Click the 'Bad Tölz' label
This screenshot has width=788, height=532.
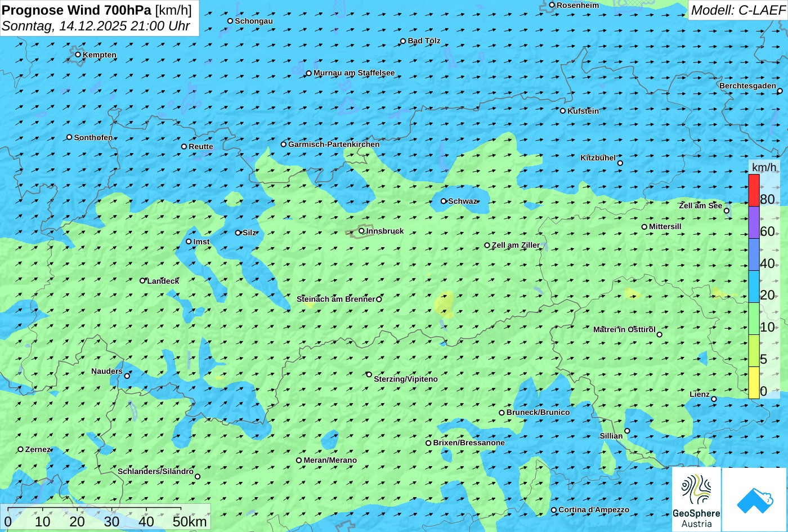[x=424, y=41]
